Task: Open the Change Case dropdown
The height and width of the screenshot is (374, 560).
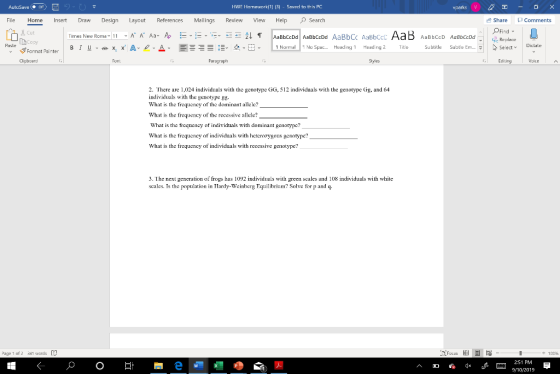Action: point(154,35)
